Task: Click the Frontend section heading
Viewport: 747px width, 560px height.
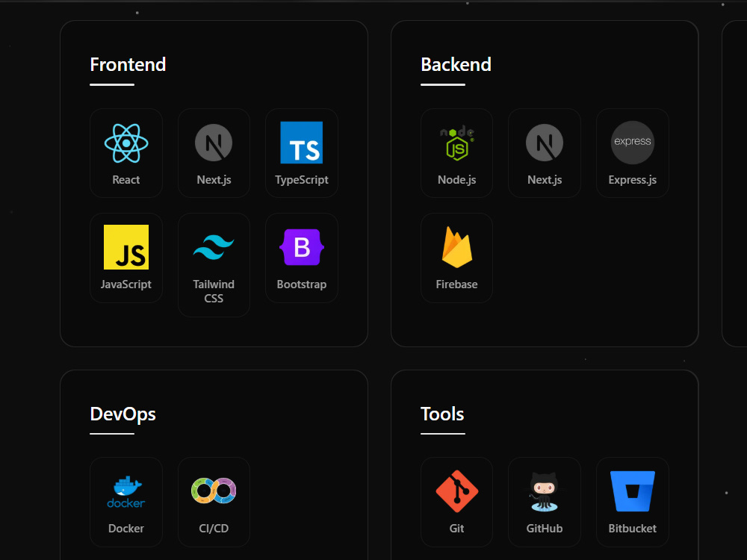Action: (128, 65)
